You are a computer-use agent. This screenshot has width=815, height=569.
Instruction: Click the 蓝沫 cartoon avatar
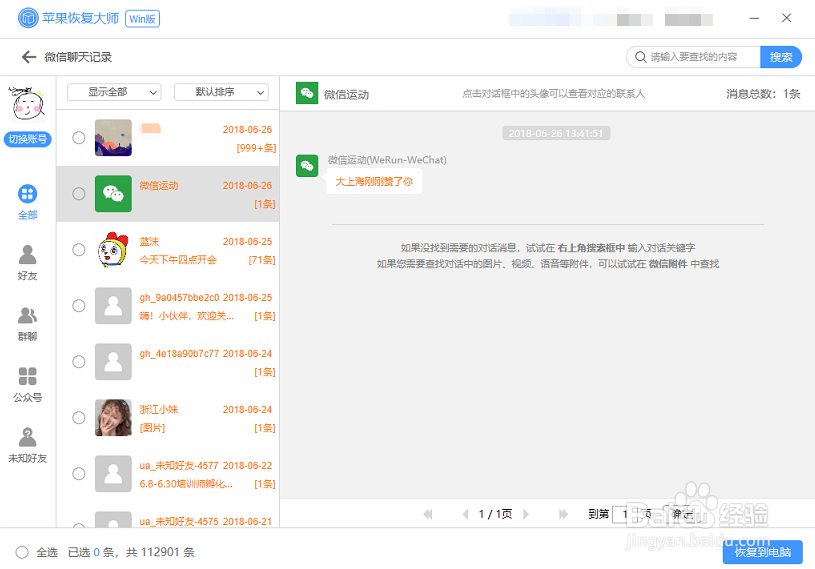click(113, 250)
